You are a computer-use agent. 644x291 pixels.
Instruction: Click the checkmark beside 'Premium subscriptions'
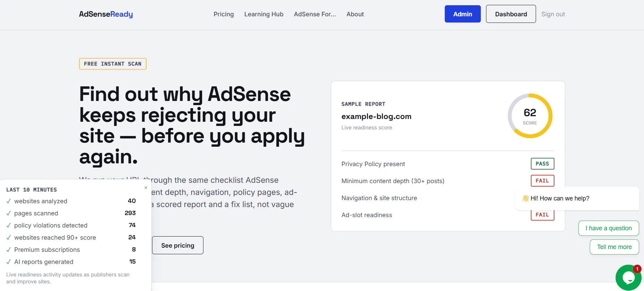click(9, 250)
